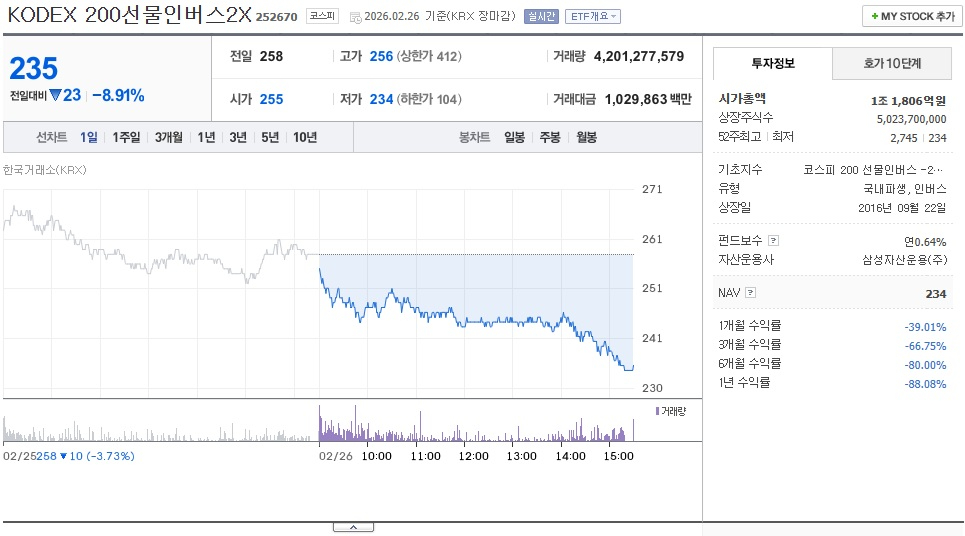Click the stock code 252670
This screenshot has width=965, height=536.
[276, 17]
